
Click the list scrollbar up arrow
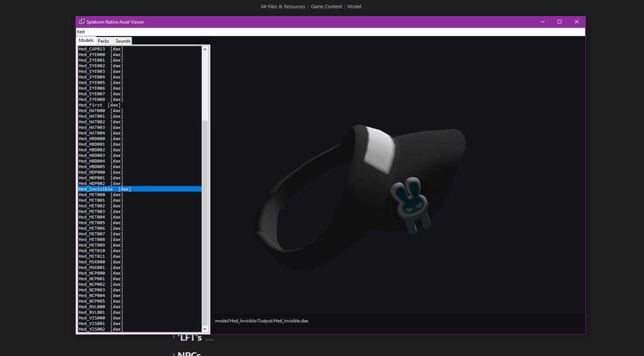(x=205, y=49)
